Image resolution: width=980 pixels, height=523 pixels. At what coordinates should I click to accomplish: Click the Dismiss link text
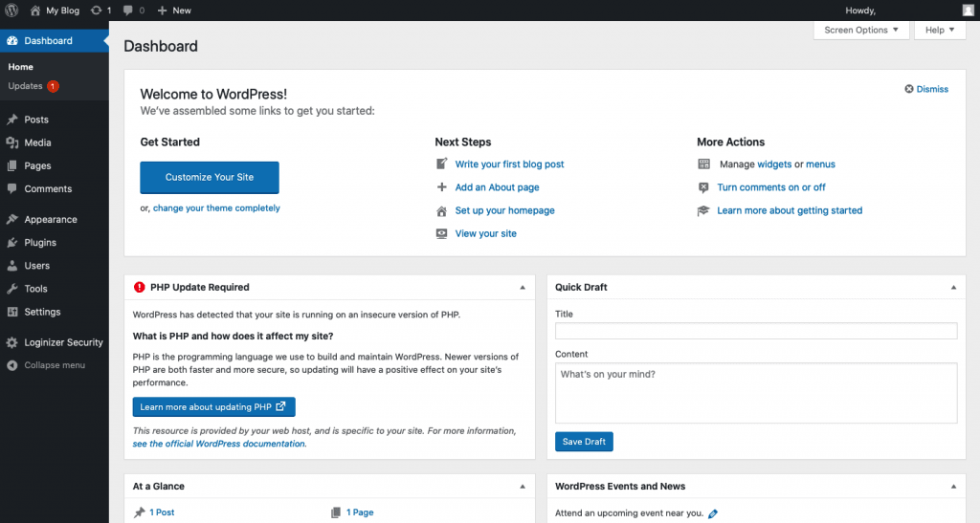[x=932, y=89]
